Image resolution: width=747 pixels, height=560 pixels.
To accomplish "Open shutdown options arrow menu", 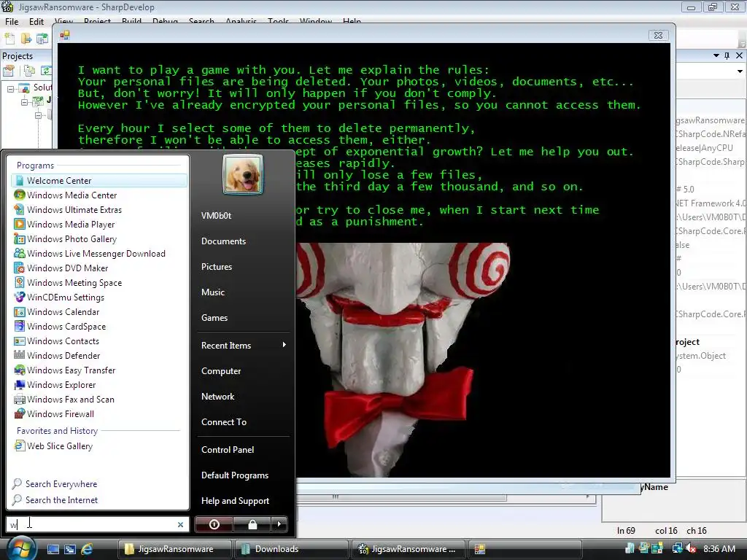I will (279, 524).
